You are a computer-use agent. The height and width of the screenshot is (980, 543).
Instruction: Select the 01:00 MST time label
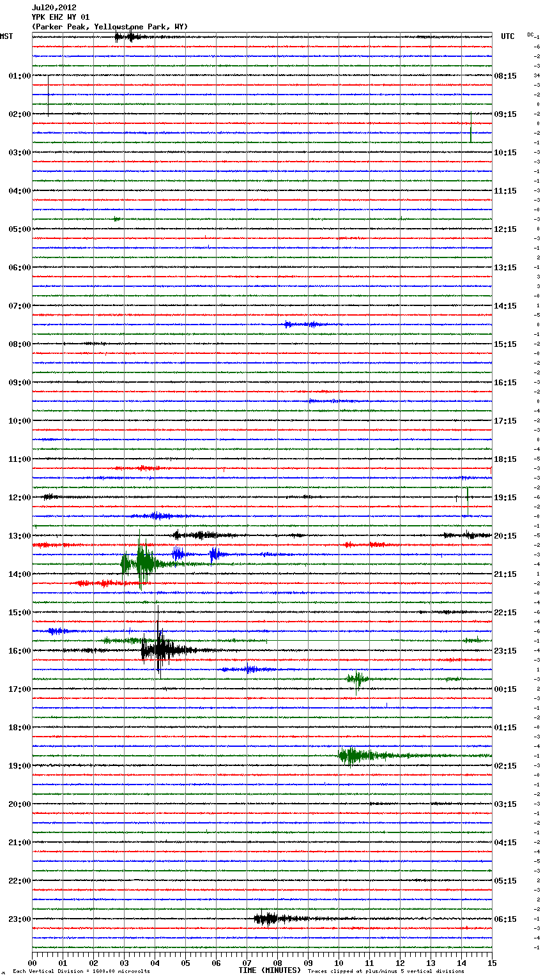click(x=20, y=76)
